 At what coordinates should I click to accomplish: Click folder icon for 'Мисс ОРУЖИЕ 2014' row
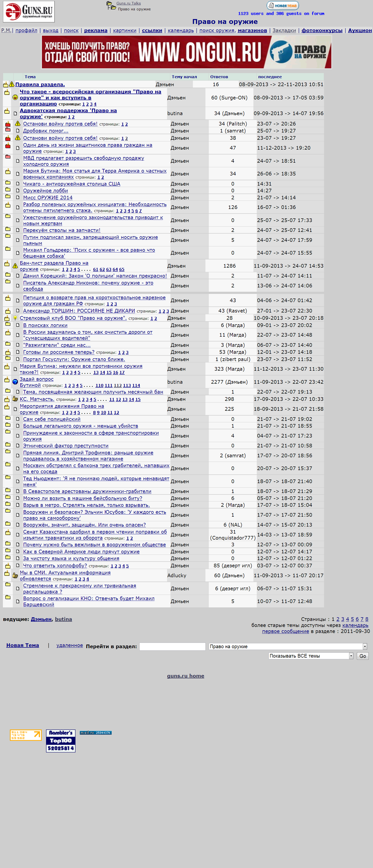click(8, 197)
